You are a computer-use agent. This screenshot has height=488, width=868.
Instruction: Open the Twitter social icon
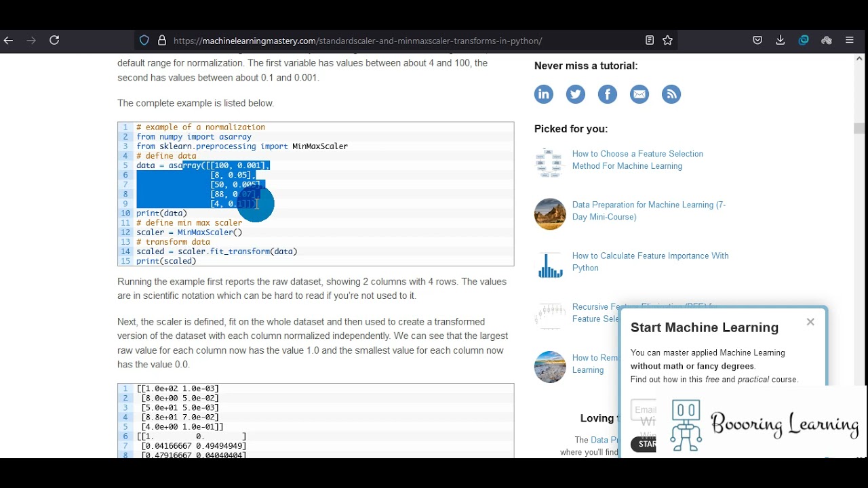click(x=576, y=94)
